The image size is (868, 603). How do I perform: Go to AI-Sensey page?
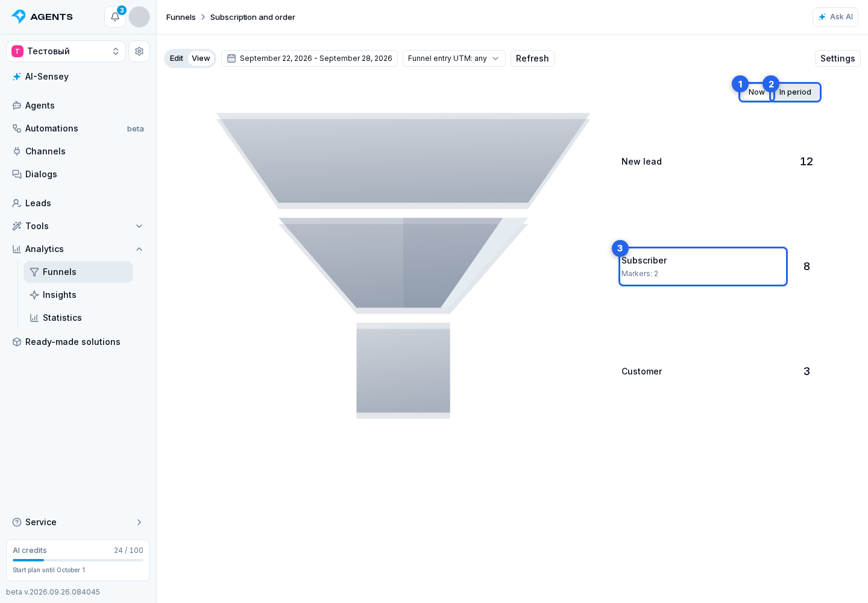pos(78,77)
